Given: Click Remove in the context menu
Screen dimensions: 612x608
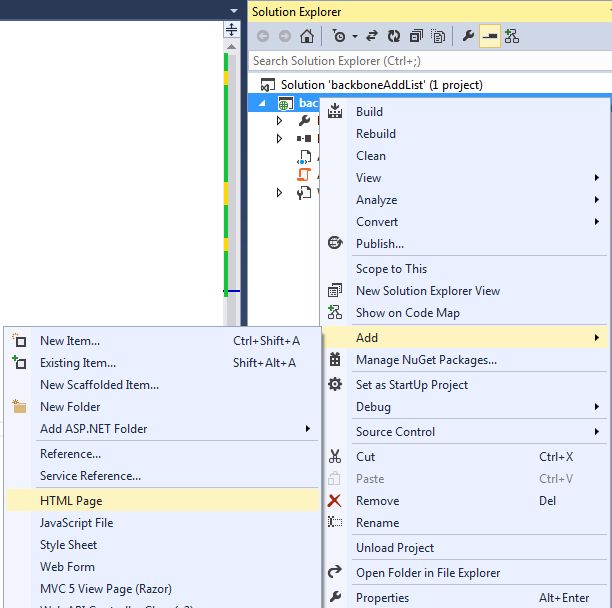Looking at the screenshot, I should click(x=464, y=501).
